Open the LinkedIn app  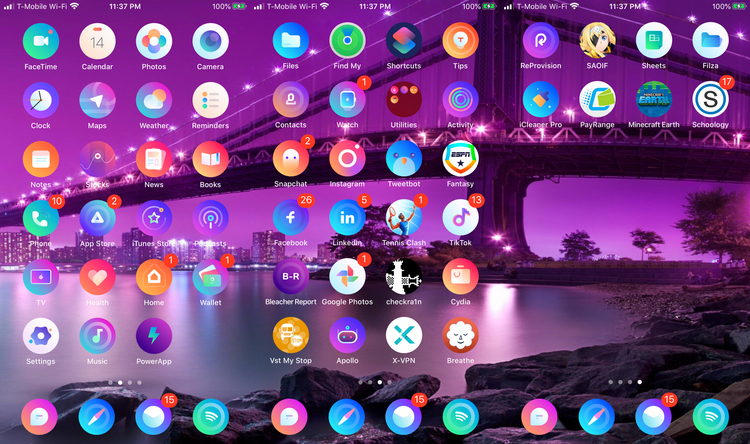tap(347, 218)
